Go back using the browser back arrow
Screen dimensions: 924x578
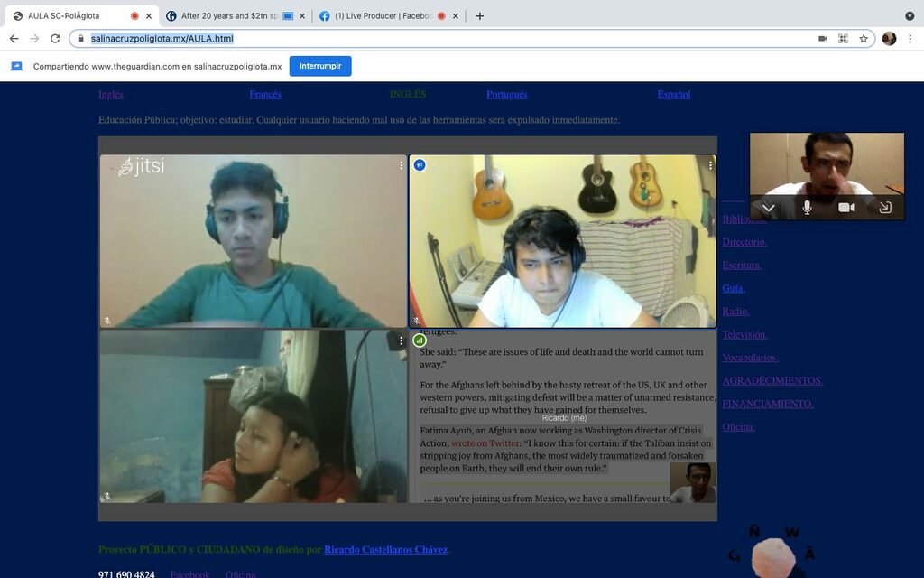[x=14, y=39]
